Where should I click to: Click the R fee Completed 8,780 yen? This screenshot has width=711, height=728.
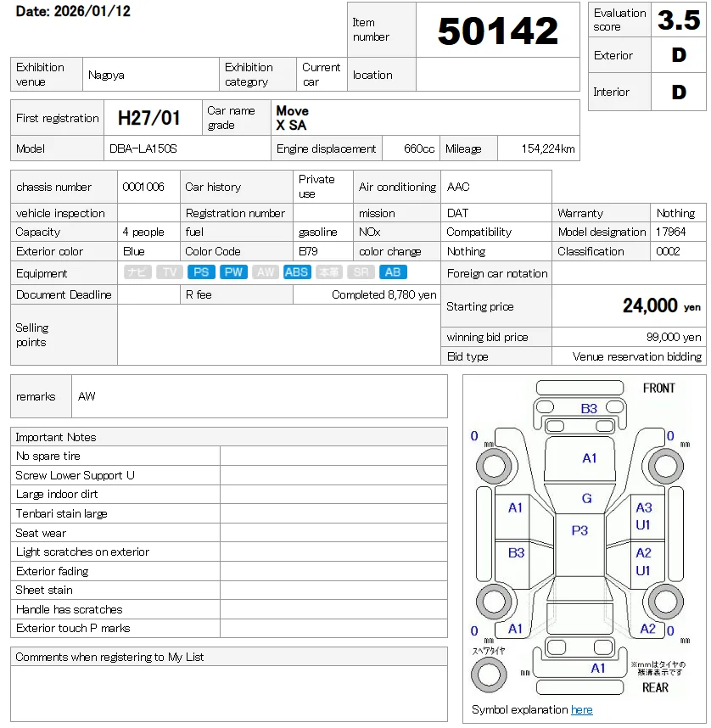coord(384,294)
